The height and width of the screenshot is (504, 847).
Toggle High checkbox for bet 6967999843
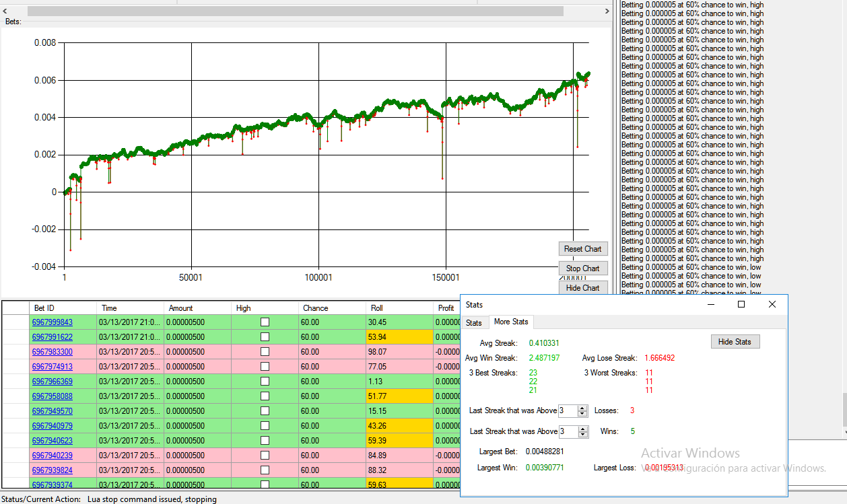(265, 322)
